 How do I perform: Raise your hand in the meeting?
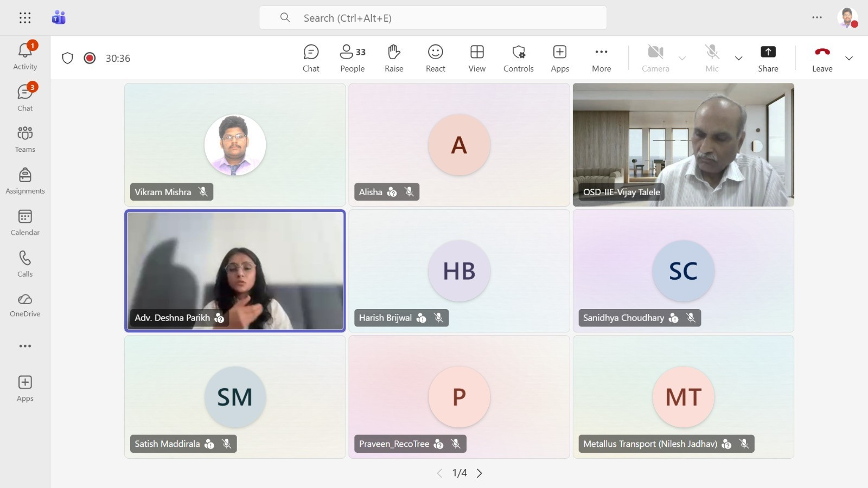394,58
